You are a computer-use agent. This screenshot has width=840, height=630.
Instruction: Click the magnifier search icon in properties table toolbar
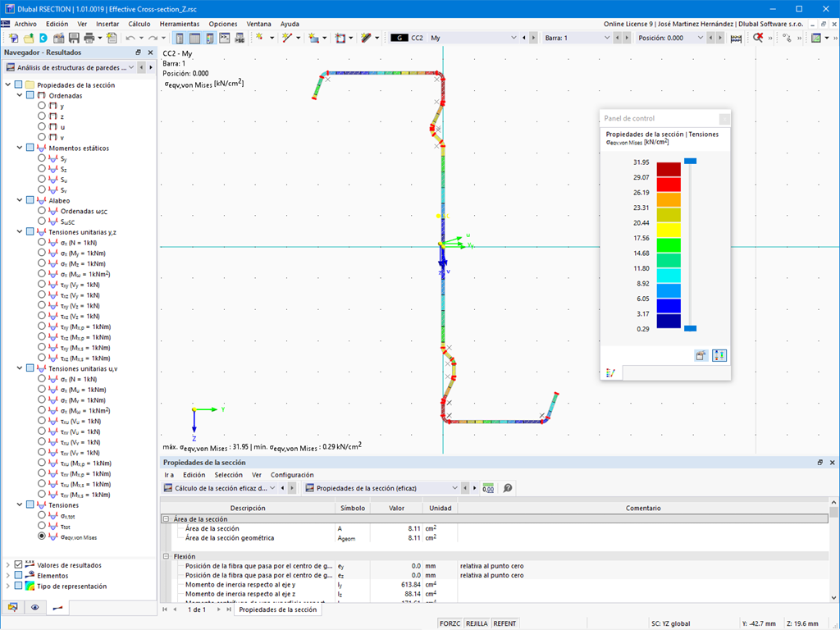point(508,488)
